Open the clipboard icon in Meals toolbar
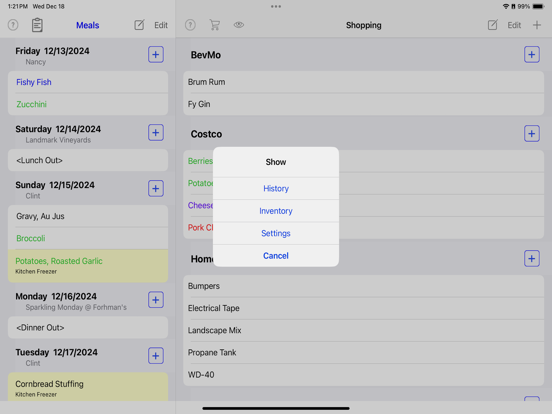The height and width of the screenshot is (414, 552). click(37, 25)
